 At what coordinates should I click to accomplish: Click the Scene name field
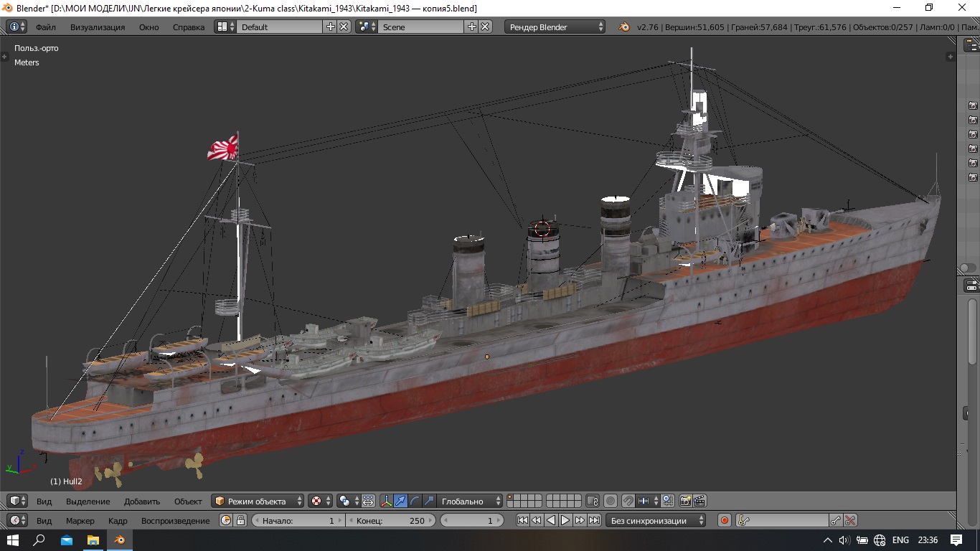coord(421,27)
